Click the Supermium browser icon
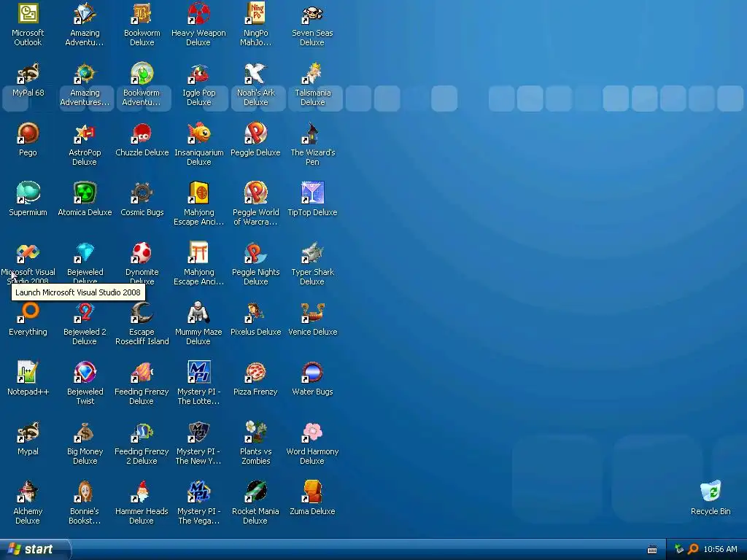This screenshot has width=747, height=560. pyautogui.click(x=28, y=193)
